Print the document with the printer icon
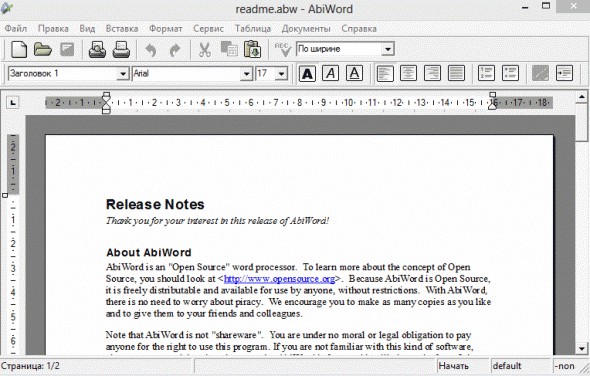The width and height of the screenshot is (590, 376). click(x=121, y=49)
